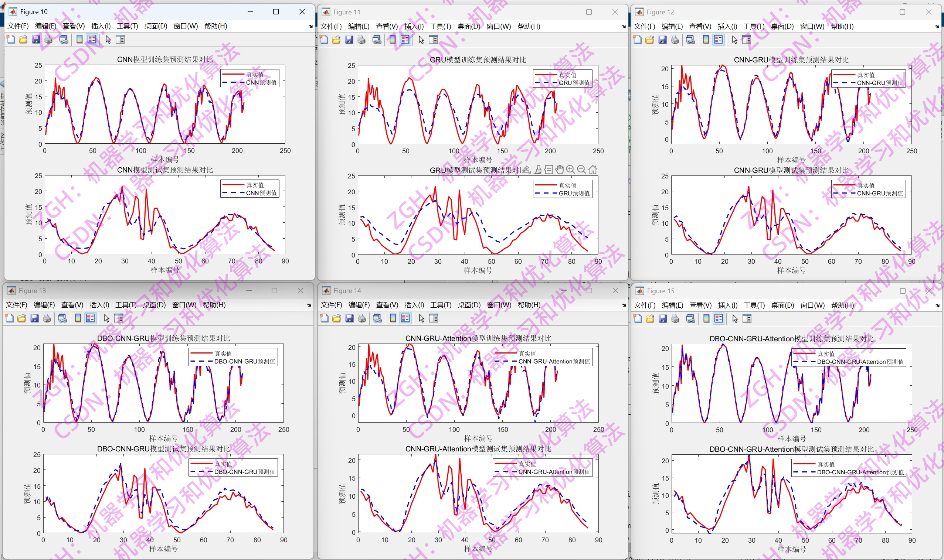Click Print icon in Figure 13 toolbar
Screen dimensions: 944x560
(x=47, y=318)
